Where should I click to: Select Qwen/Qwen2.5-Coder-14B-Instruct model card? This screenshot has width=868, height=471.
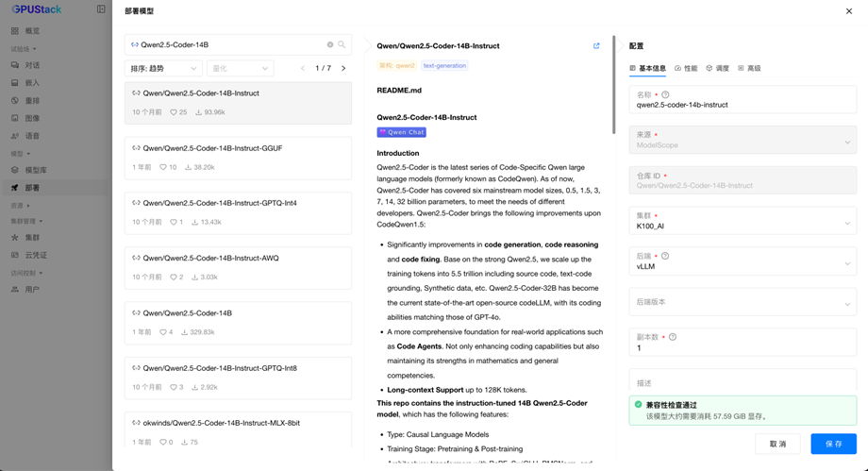click(x=238, y=103)
